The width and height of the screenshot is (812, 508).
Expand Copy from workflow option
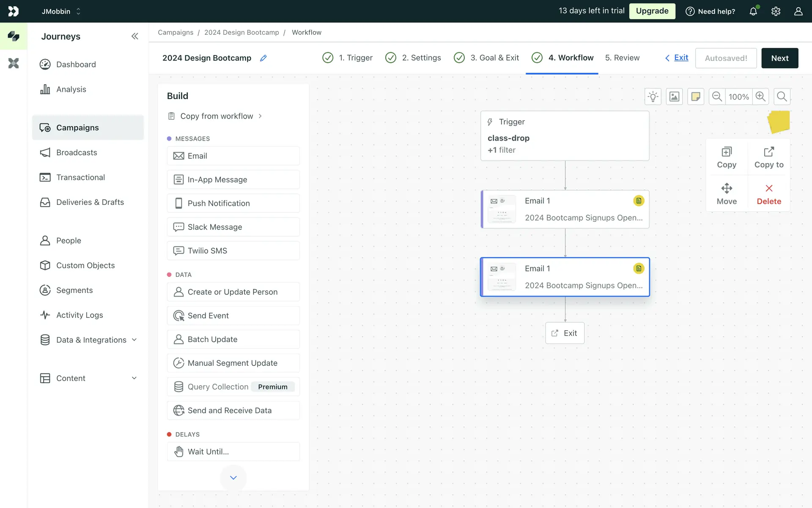click(x=217, y=116)
